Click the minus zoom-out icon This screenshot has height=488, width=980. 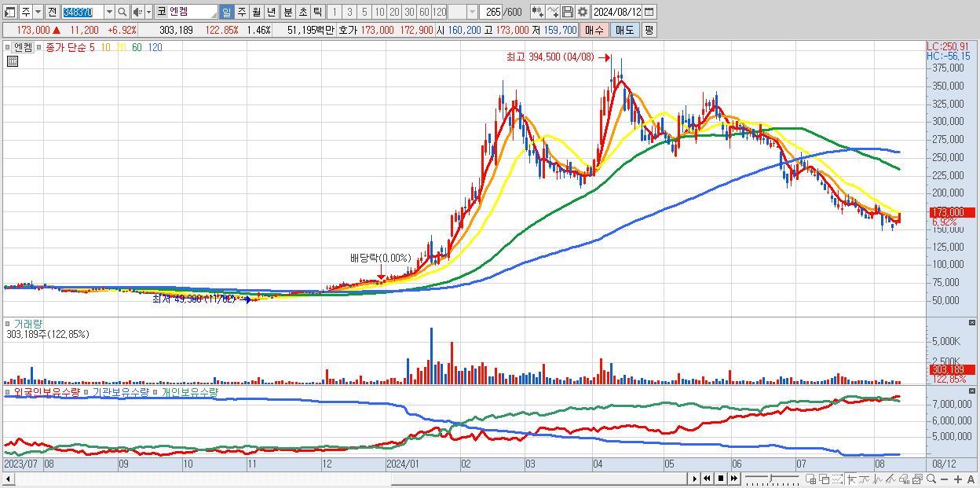[944, 479]
